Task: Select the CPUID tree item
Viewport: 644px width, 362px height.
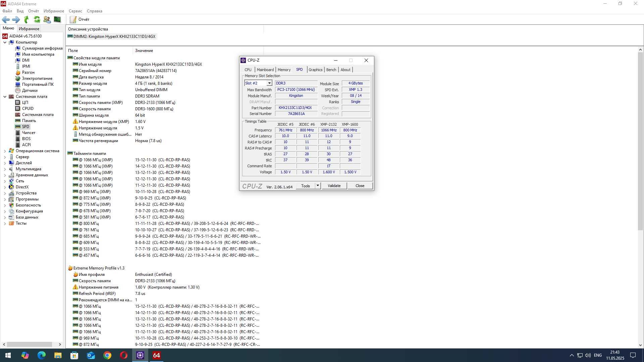Action: [28, 109]
